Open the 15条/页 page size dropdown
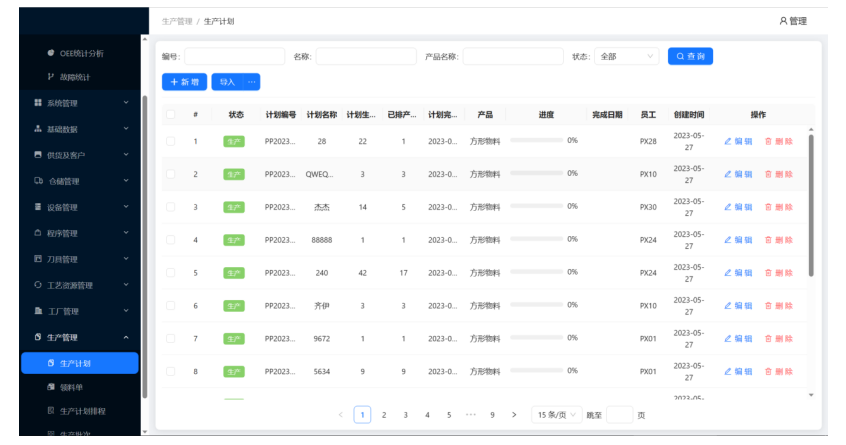 click(x=556, y=414)
